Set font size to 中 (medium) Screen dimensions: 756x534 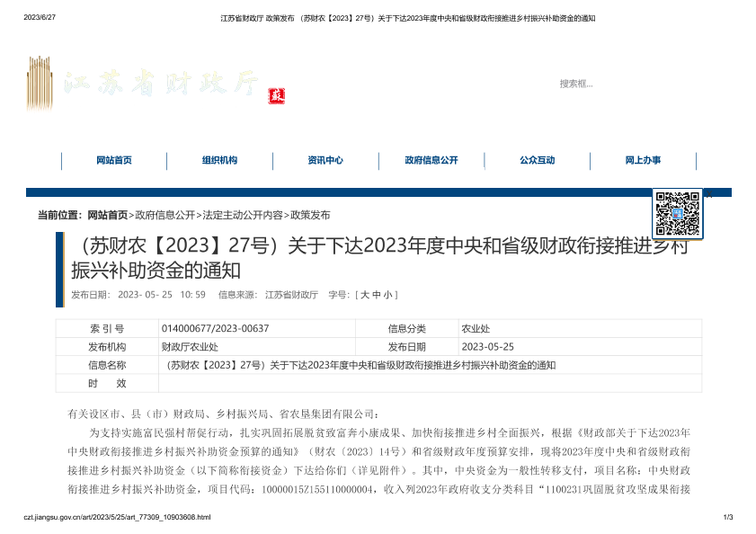(376, 294)
